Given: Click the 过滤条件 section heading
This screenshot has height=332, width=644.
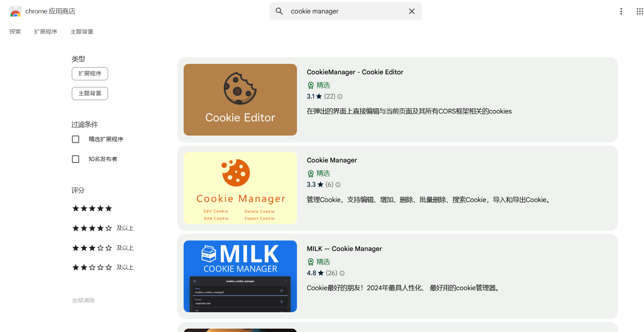Looking at the screenshot, I should pos(85,125).
